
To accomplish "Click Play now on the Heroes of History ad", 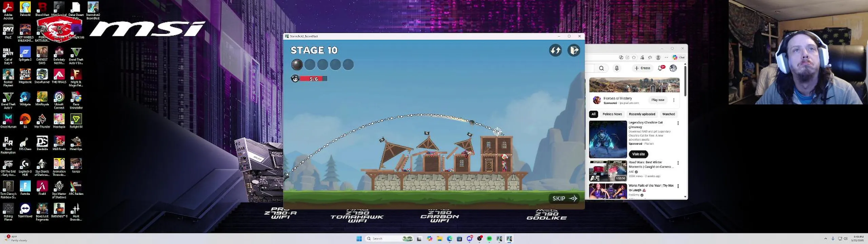I will (658, 100).
